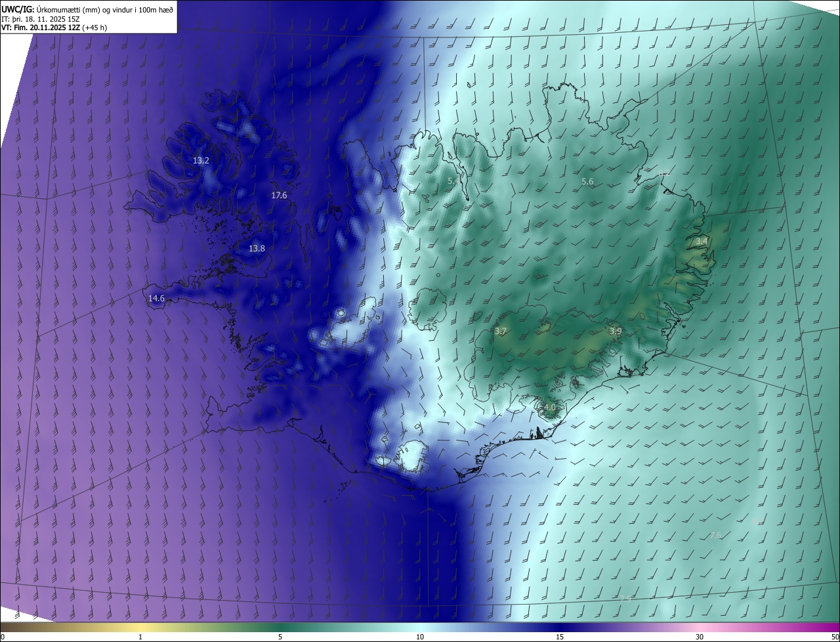Click the 4.0 value near the south coast
Image resolution: width=840 pixels, height=642 pixels.
pyautogui.click(x=550, y=408)
